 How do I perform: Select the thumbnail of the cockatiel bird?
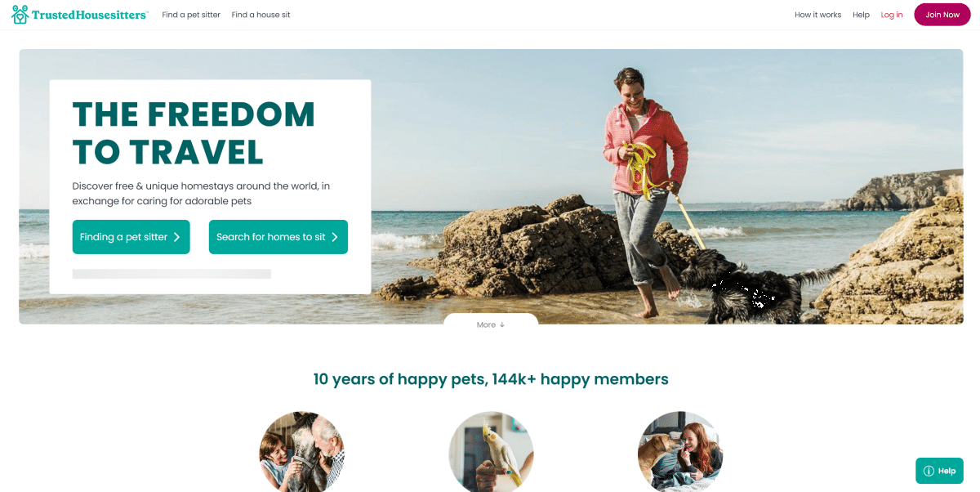click(x=491, y=452)
